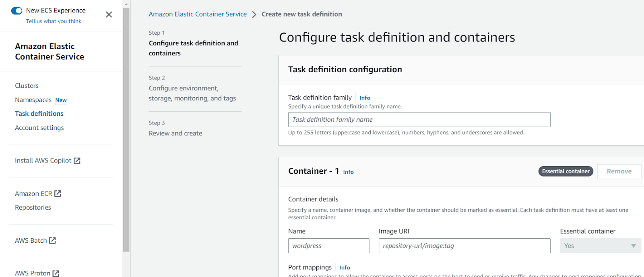Open Account settings in the sidebar

39,128
